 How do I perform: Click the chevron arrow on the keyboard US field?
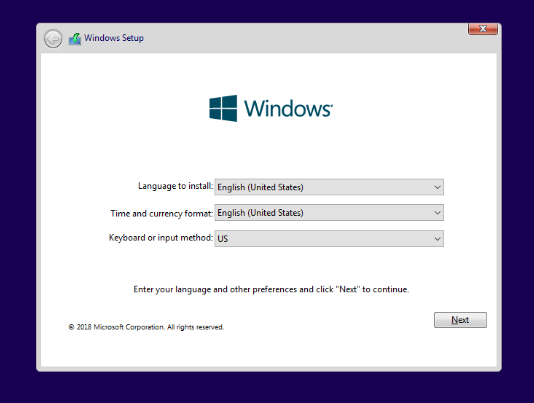pyautogui.click(x=437, y=239)
